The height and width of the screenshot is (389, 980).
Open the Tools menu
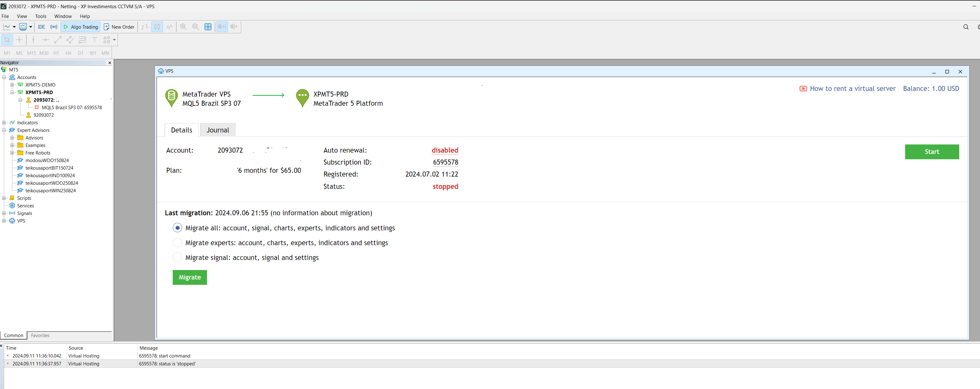41,16
